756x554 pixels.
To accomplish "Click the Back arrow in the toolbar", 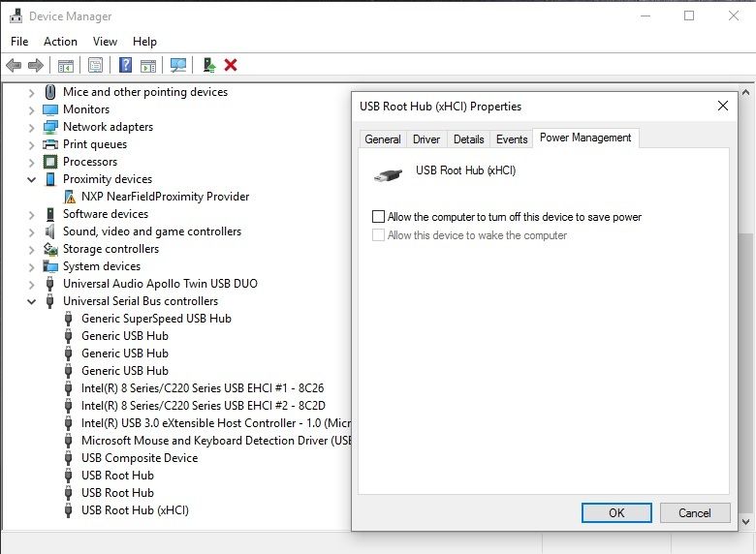I will coord(14,65).
